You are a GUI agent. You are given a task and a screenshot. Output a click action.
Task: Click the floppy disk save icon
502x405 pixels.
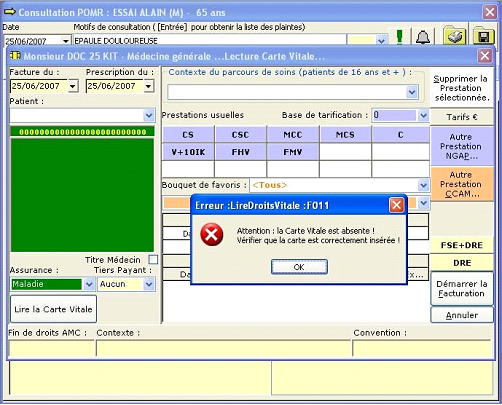(x=484, y=35)
